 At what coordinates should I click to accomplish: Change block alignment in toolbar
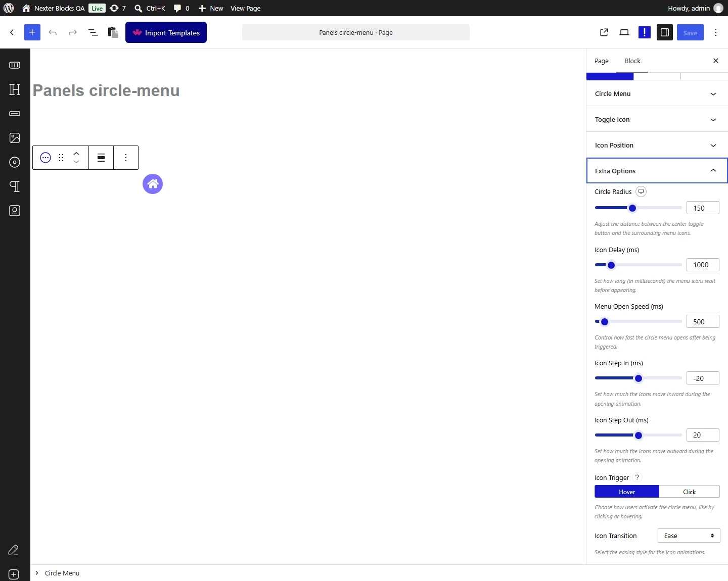pos(101,158)
